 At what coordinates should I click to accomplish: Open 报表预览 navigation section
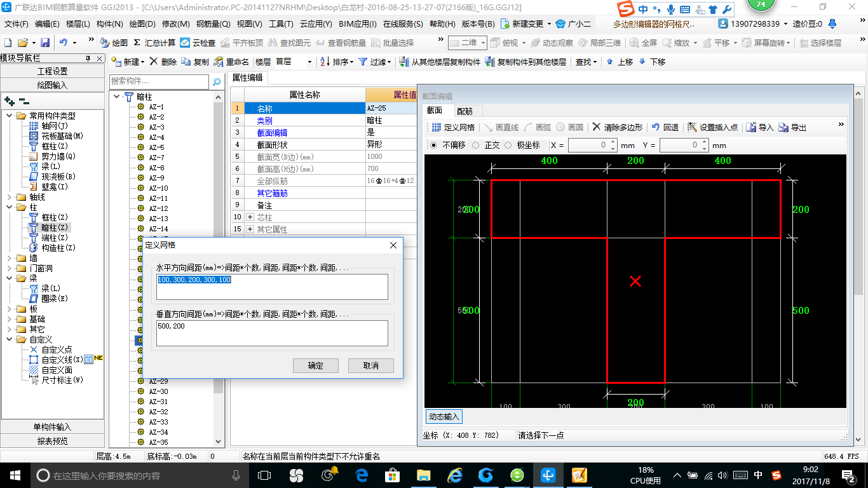52,441
